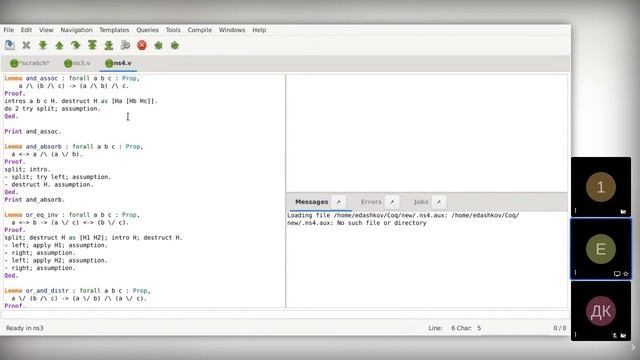Click 'do 2 try split; assumption.' line
Screen dimensions: 640x360
[x=52, y=109]
